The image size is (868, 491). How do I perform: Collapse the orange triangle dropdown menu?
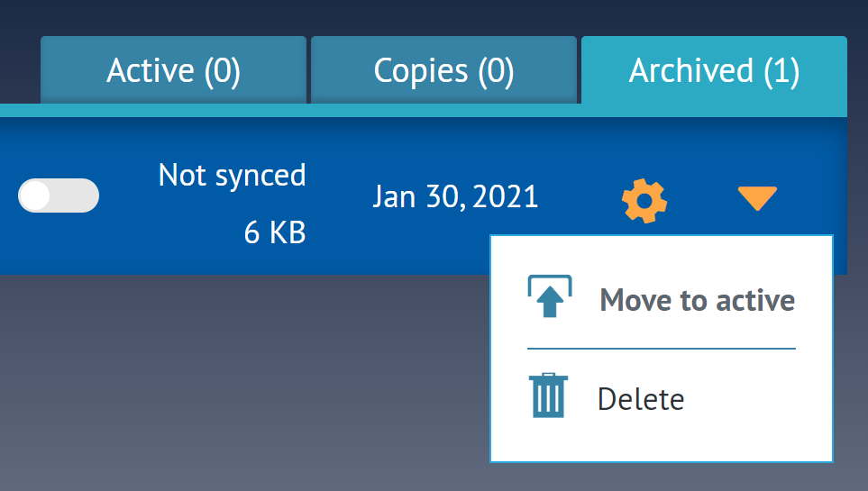756,198
